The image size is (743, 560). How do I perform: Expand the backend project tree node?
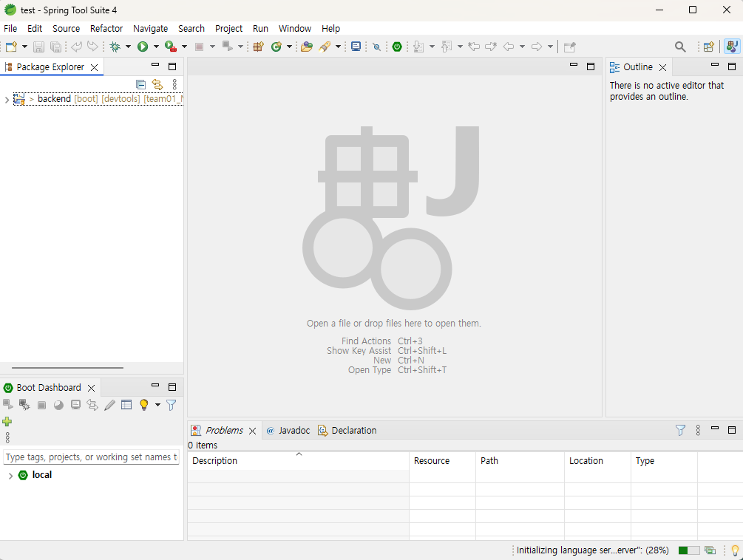pyautogui.click(x=7, y=100)
